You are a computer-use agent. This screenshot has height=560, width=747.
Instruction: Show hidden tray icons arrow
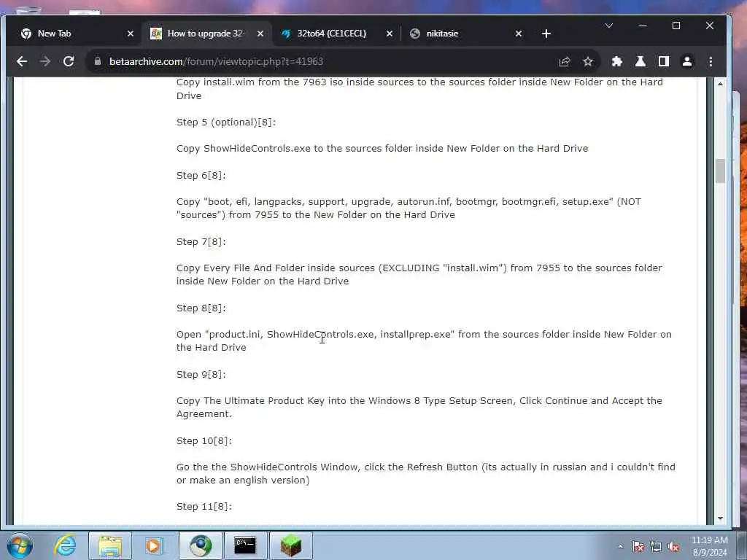(x=620, y=546)
